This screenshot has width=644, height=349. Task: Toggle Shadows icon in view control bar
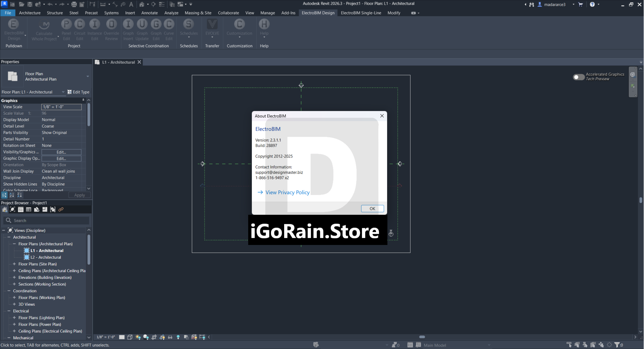pyautogui.click(x=146, y=337)
